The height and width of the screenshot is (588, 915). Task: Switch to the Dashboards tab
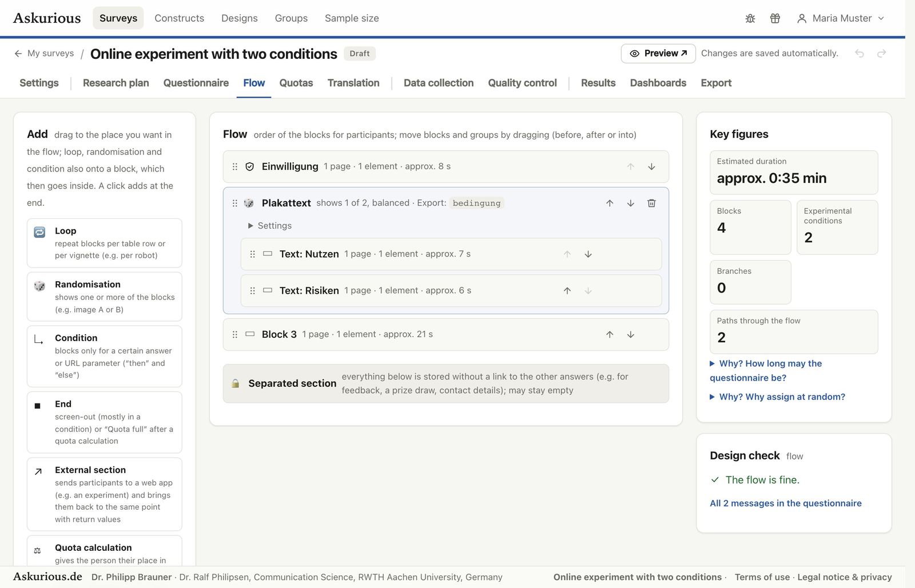[x=658, y=83]
